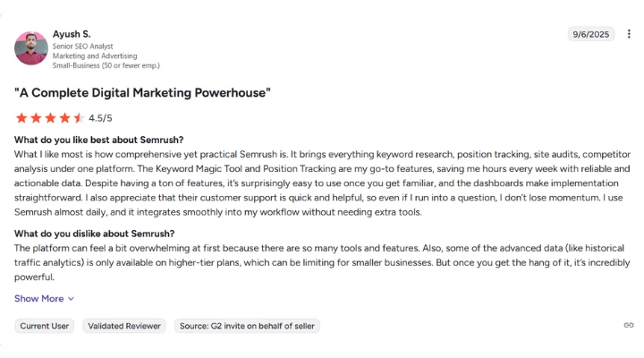Open reviewer name Ayush S.
The height and width of the screenshot is (358, 644).
point(72,34)
